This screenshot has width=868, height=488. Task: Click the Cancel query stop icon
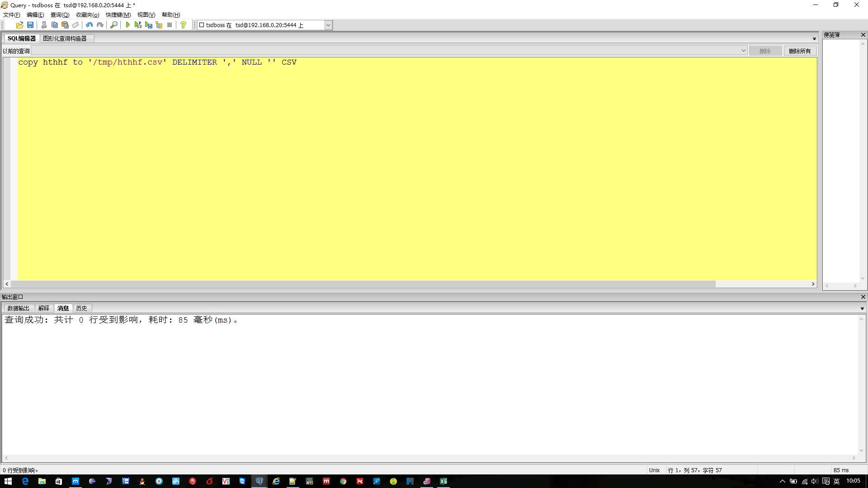[x=170, y=25]
